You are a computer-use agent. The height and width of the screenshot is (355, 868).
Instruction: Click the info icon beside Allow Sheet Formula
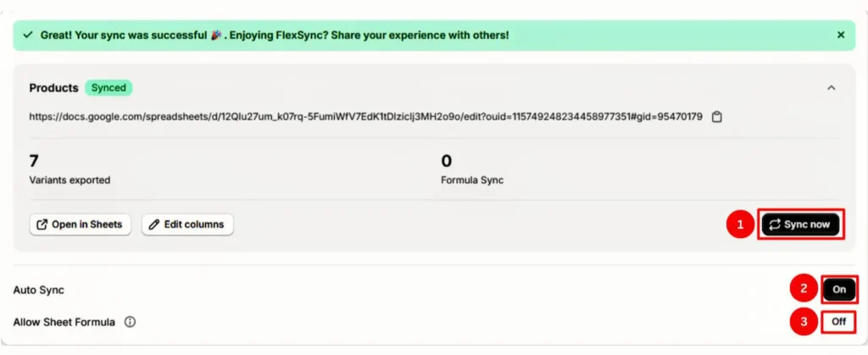click(130, 322)
